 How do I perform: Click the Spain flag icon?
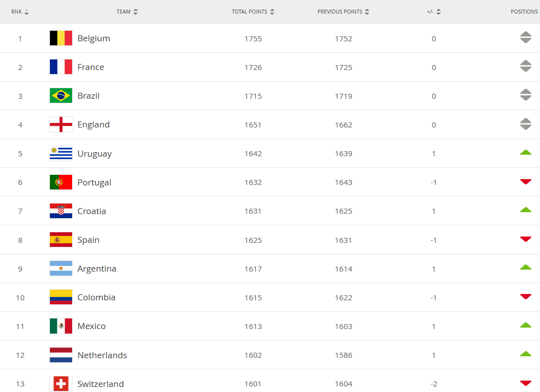point(61,240)
